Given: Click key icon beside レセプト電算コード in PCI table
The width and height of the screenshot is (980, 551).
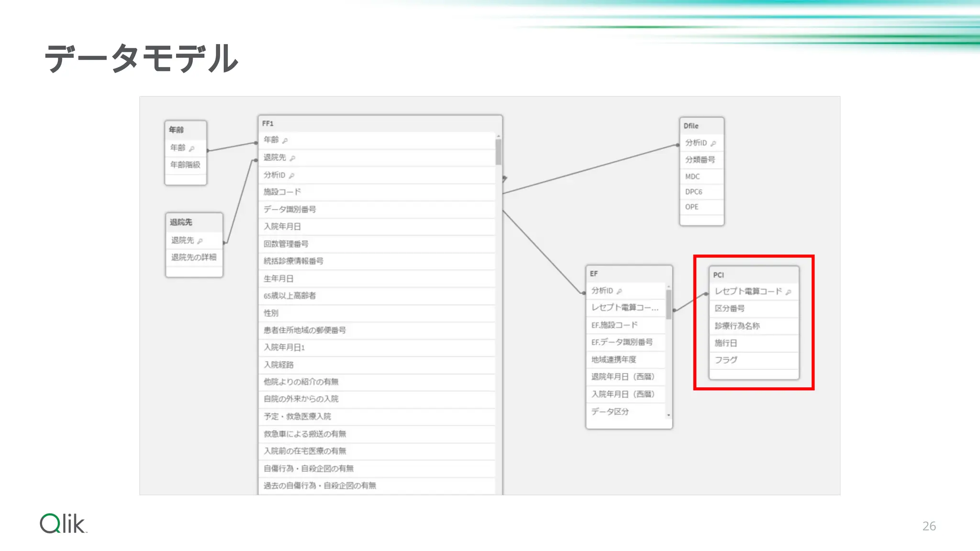Looking at the screenshot, I should click(788, 292).
